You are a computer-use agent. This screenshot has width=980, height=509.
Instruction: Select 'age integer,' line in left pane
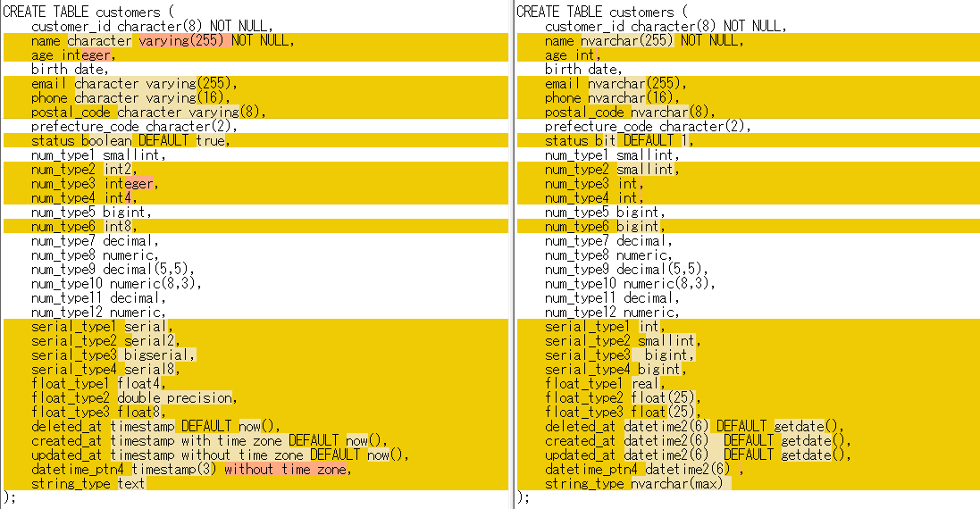[x=73, y=55]
